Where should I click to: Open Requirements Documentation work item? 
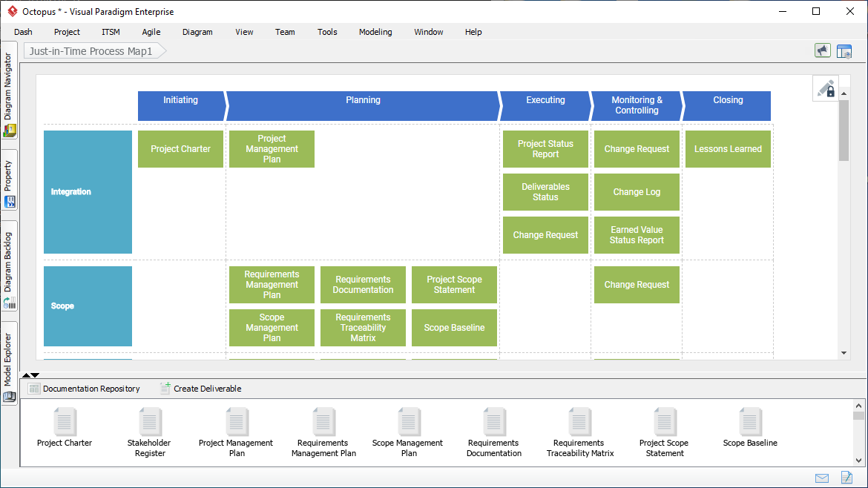tap(363, 284)
